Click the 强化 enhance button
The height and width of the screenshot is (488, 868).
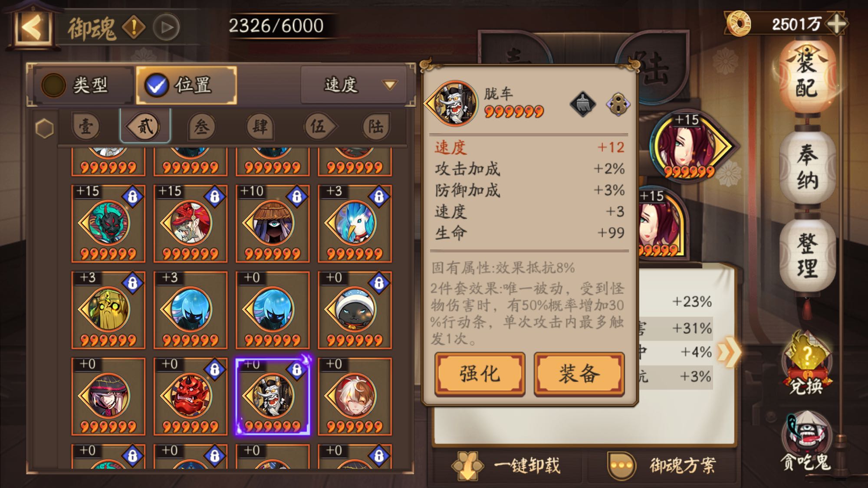click(x=480, y=374)
